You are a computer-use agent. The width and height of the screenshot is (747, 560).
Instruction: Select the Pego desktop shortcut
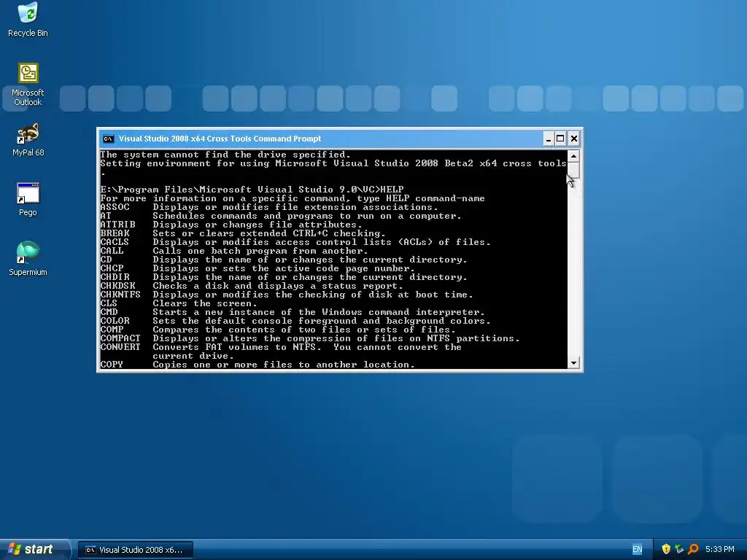(28, 200)
